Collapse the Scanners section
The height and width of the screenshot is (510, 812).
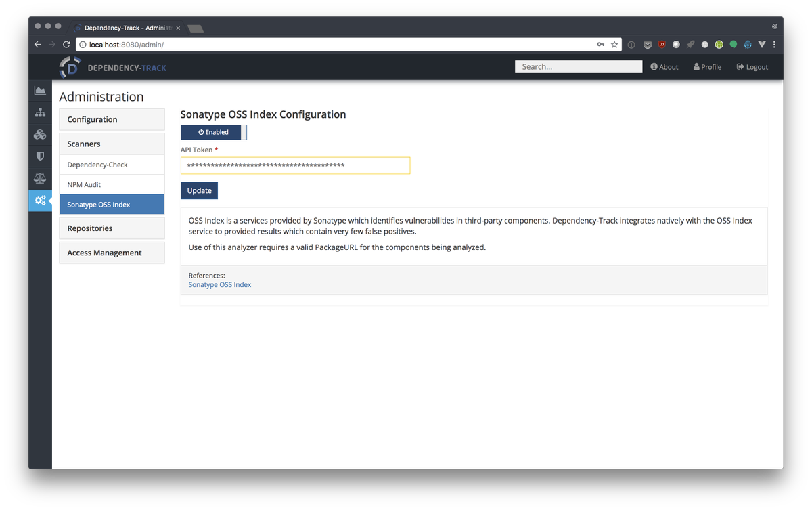[x=112, y=144]
